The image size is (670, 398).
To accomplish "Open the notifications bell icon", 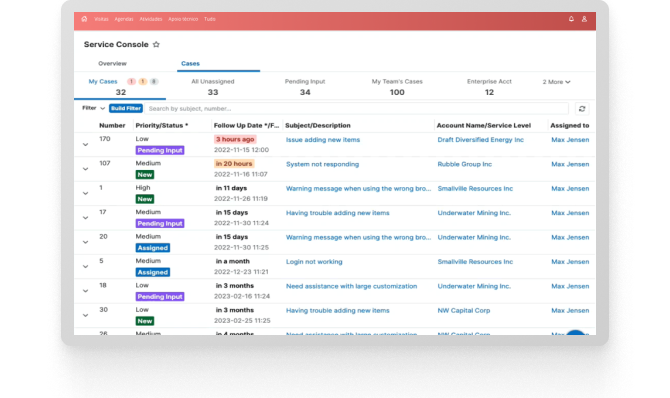I will click(x=571, y=19).
